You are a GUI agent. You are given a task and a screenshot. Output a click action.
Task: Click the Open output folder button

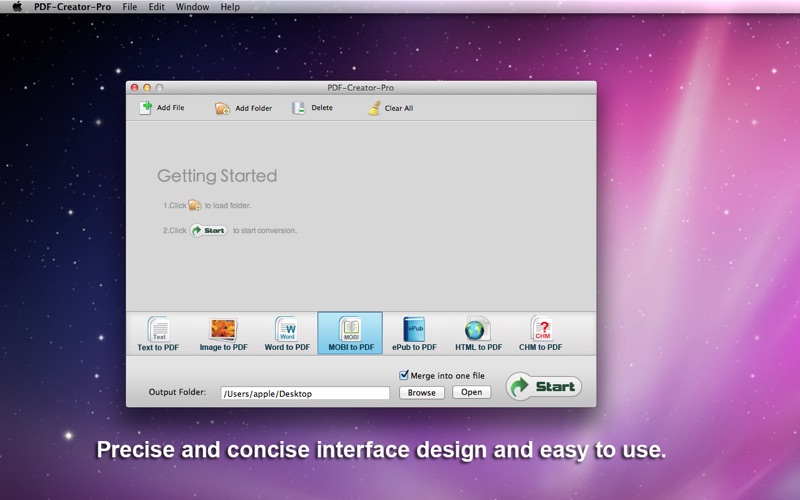[x=471, y=392]
